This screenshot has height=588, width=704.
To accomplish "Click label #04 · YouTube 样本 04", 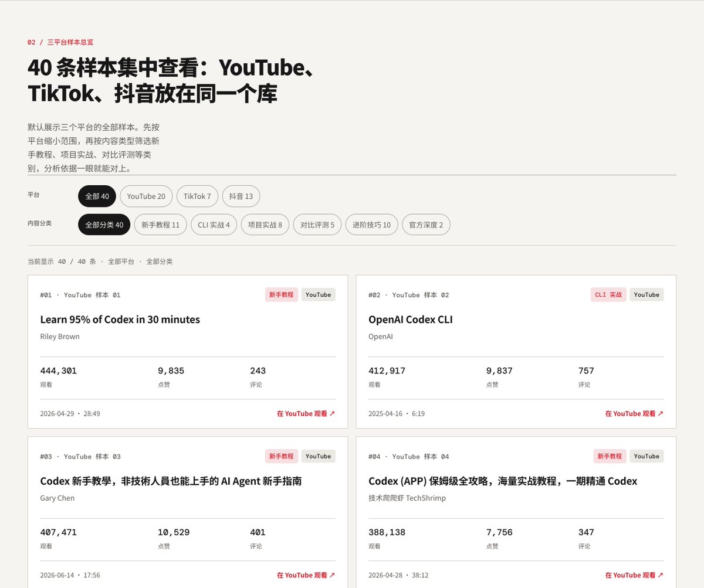I will 409,457.
